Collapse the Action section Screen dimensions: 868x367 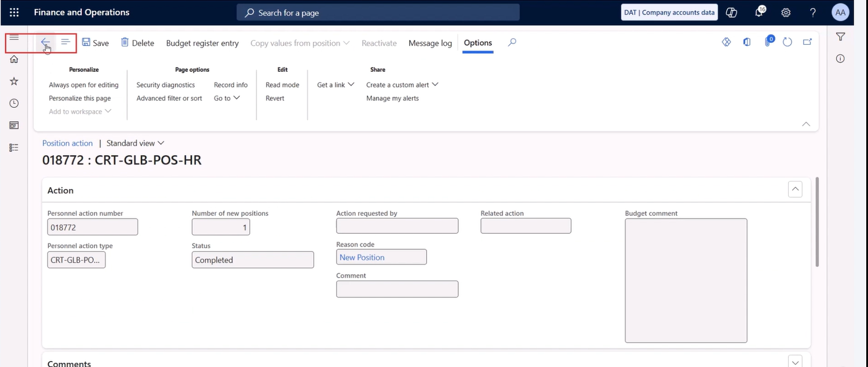(795, 189)
